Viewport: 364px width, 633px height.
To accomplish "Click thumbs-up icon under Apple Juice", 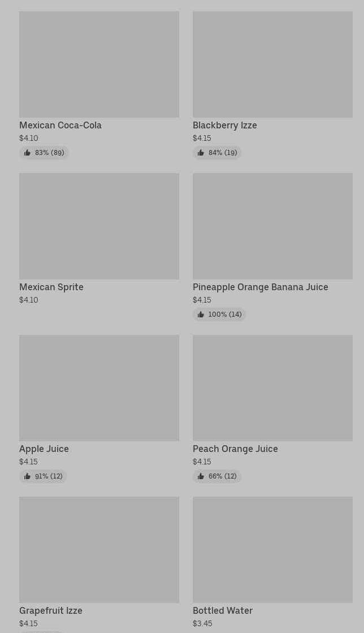I will pos(27,476).
